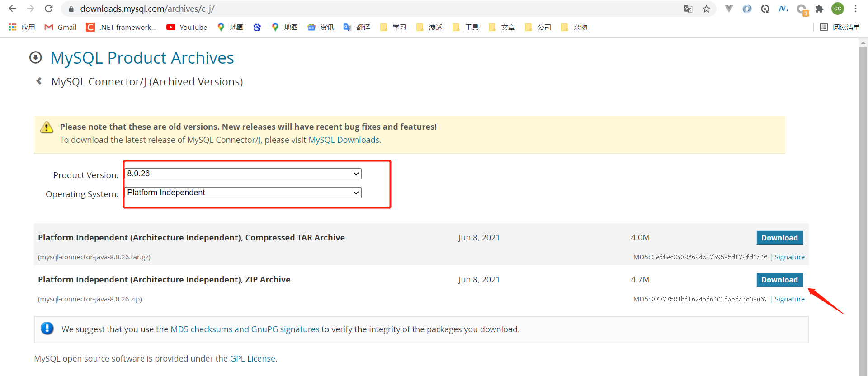Click the MySQL Connector/J (Archived Versions) title
Screen dimensions: 868x376
pyautogui.click(x=147, y=82)
